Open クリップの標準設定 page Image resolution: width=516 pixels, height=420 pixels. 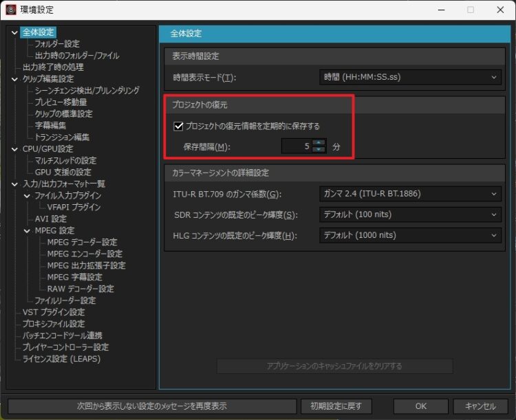pos(64,114)
